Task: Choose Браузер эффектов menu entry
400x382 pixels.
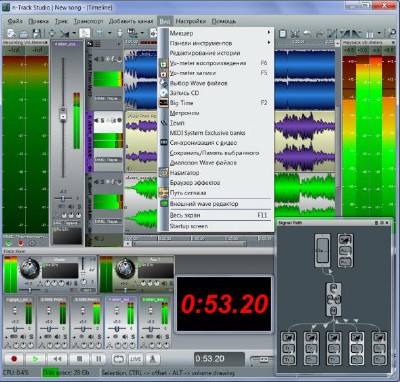Action: coord(216,183)
